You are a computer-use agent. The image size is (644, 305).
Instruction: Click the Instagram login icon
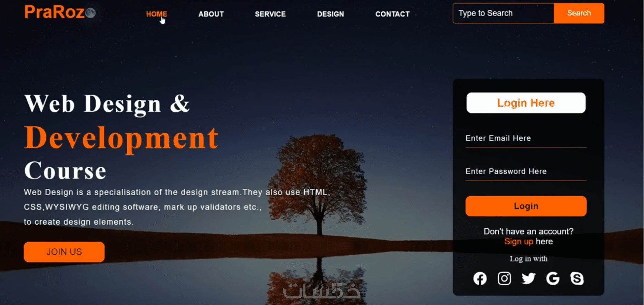coord(504,278)
